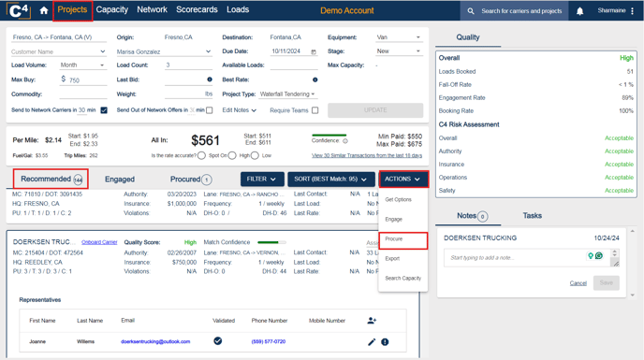This screenshot has width=644, height=360.
Task: Open the user menu dots beside Sharmaine
Action: [x=633, y=11]
